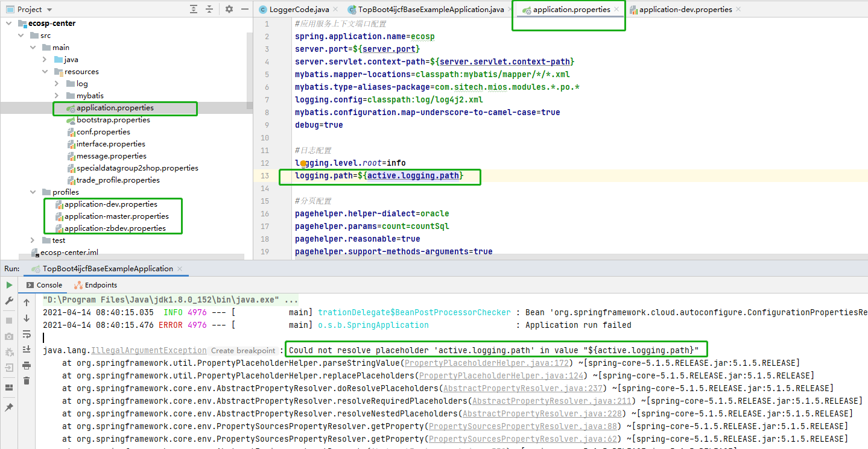Open AbstractPropertyResolver.java:237 link
868x449 pixels.
[522, 388]
